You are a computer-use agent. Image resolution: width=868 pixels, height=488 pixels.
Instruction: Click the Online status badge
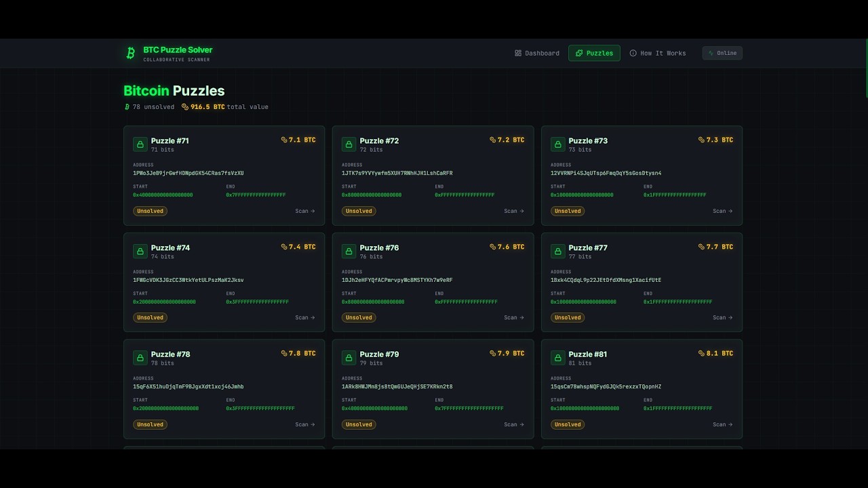tap(722, 53)
